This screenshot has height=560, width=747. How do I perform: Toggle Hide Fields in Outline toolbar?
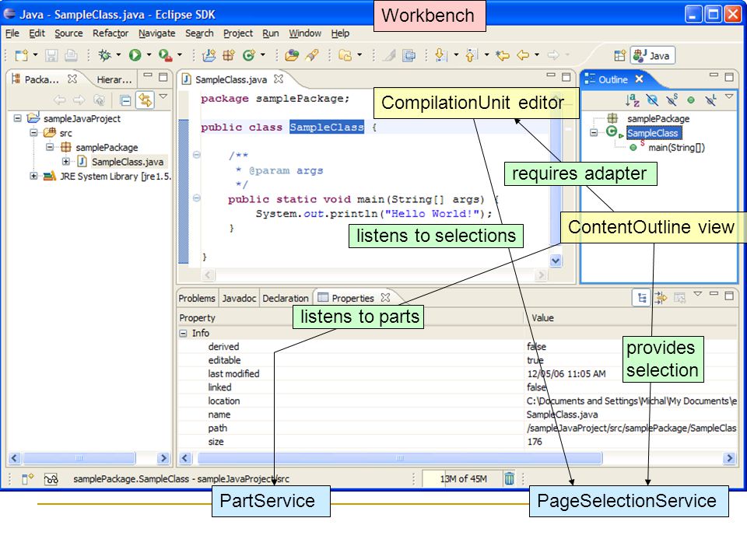tap(652, 100)
